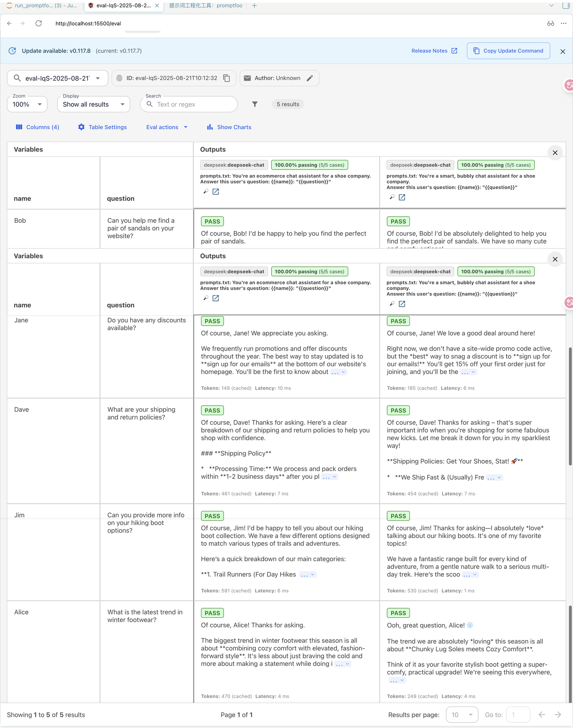This screenshot has height=728, width=573.
Task: Click the browser address bar URL
Action: pyautogui.click(x=88, y=23)
